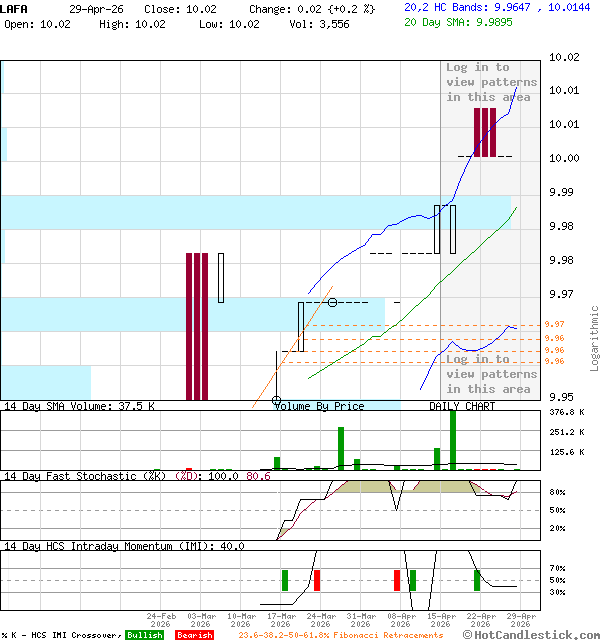
Task: Click the Fibonacci Retracements legend text
Action: pyautogui.click(x=340, y=635)
